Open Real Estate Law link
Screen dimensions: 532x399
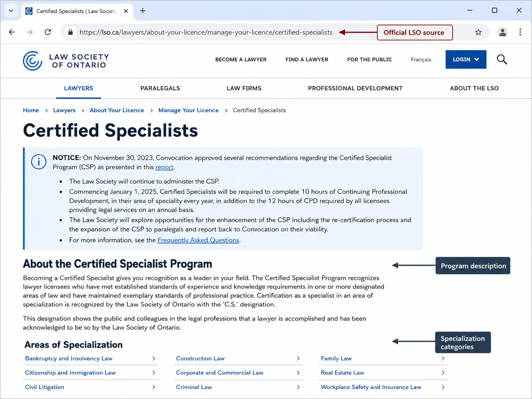[342, 373]
